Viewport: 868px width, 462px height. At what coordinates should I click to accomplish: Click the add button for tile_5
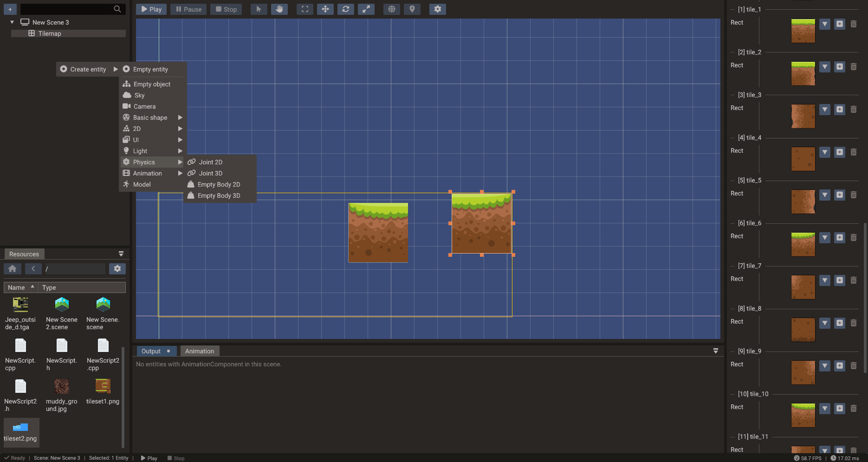[840, 195]
